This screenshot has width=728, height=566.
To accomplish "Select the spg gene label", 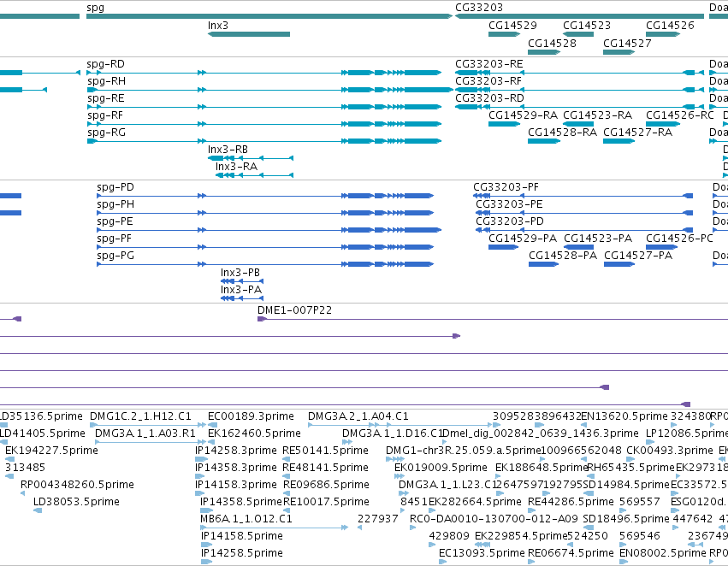I will click(95, 8).
